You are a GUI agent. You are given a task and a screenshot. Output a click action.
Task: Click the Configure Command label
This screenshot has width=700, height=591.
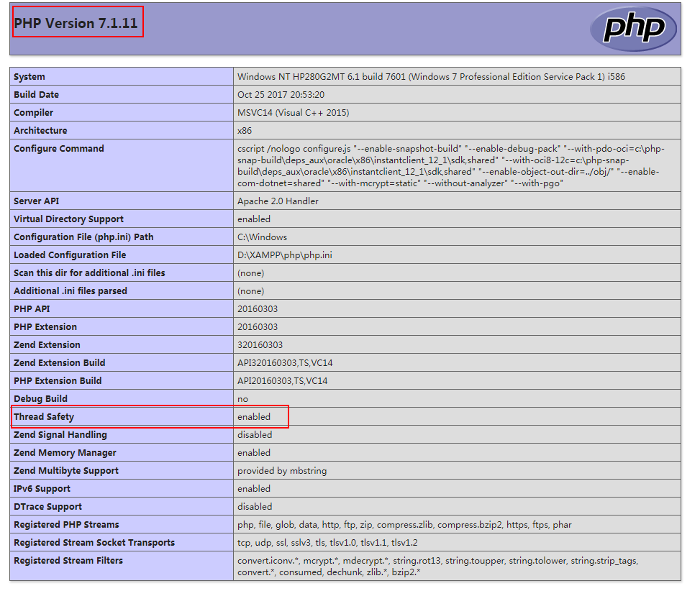[x=59, y=149]
